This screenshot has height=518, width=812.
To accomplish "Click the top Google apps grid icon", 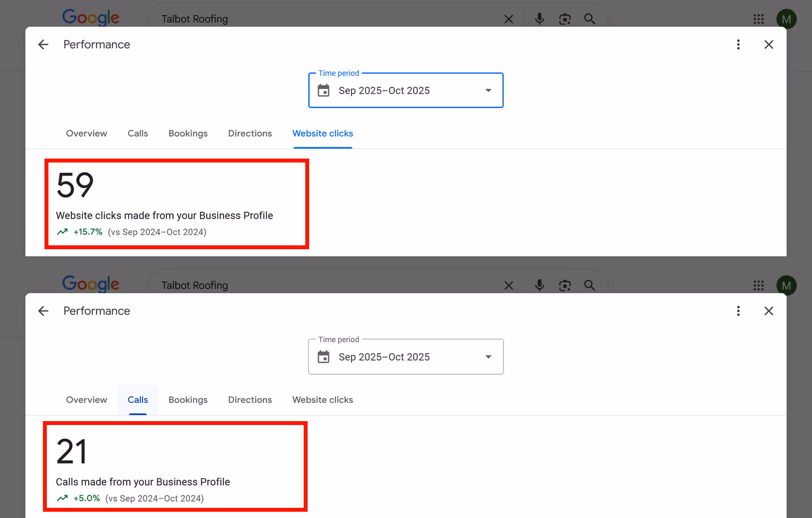I will 759,19.
